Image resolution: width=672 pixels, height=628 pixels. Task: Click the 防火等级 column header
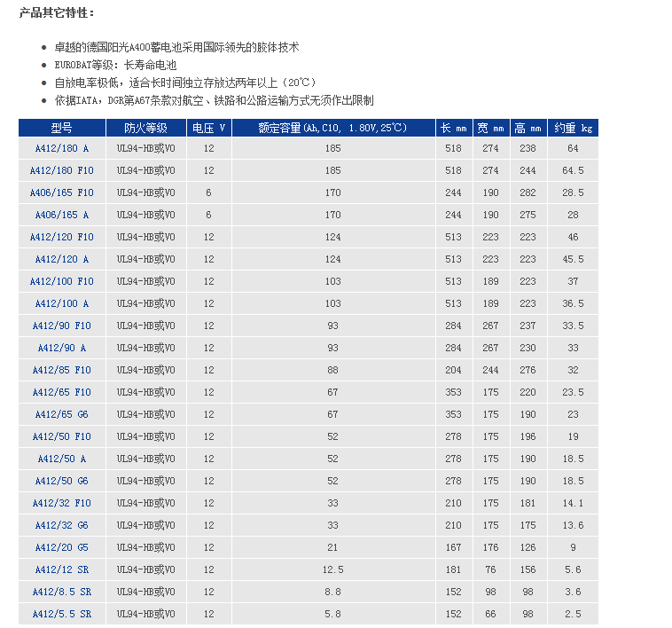[146, 128]
